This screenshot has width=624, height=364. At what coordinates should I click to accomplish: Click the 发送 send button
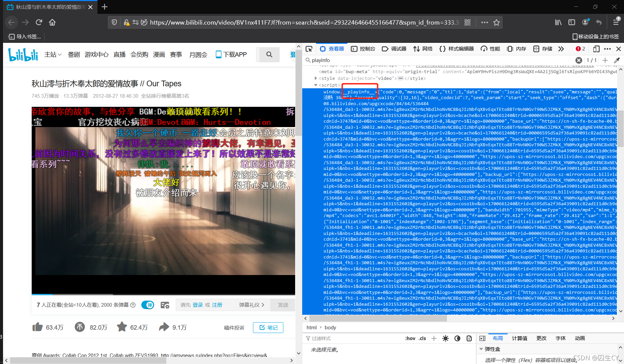click(x=283, y=305)
